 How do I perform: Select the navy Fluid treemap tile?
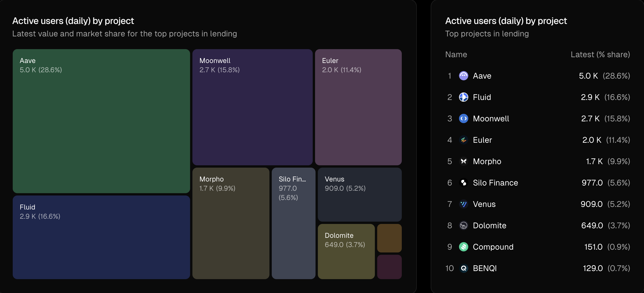pyautogui.click(x=101, y=238)
